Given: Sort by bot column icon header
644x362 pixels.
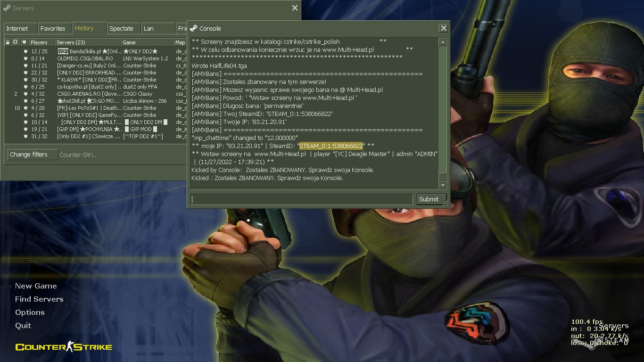Looking at the screenshot, I should point(15,42).
